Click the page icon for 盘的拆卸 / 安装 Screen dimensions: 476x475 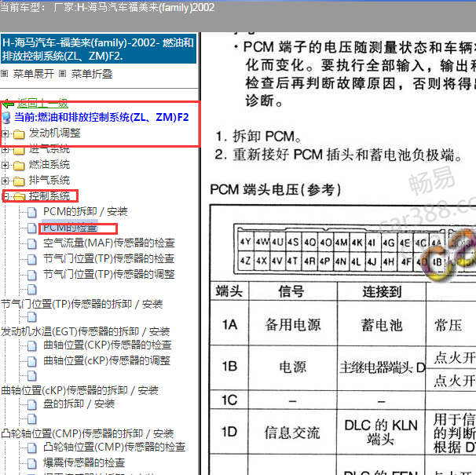click(x=32, y=404)
